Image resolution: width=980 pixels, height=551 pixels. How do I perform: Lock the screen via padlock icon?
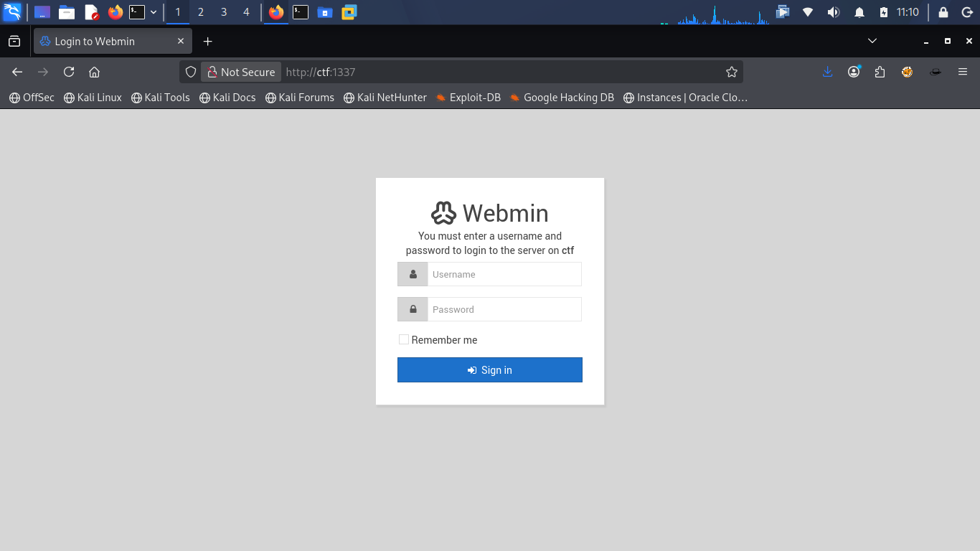(x=943, y=11)
